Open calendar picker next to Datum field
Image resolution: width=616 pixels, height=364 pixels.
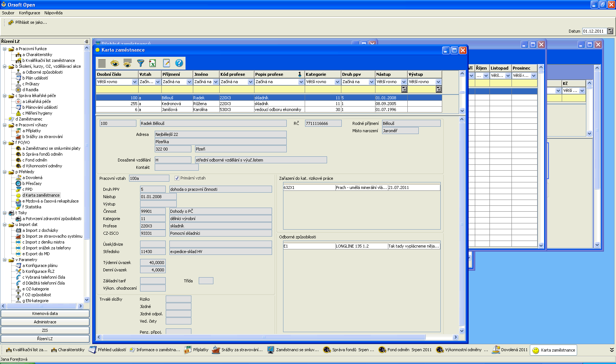click(610, 31)
